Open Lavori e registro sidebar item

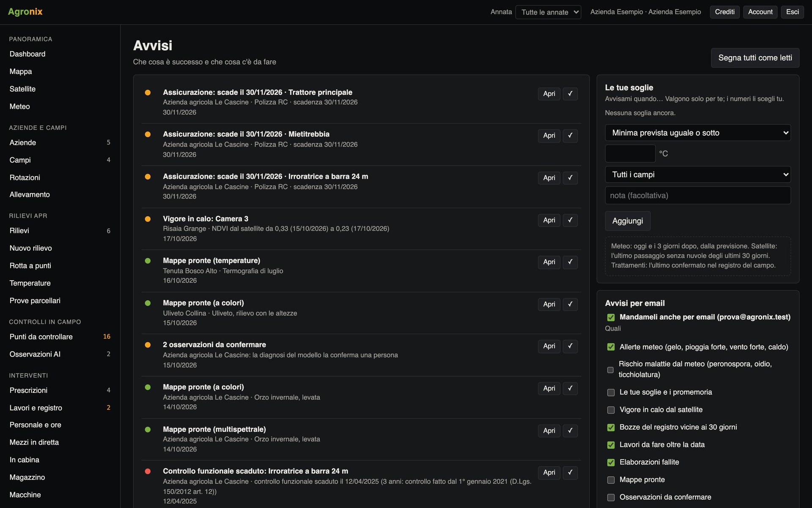[60, 408]
